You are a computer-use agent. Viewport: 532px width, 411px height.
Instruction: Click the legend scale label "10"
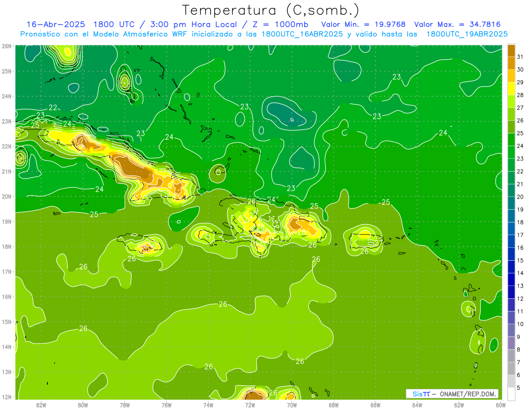click(520, 324)
